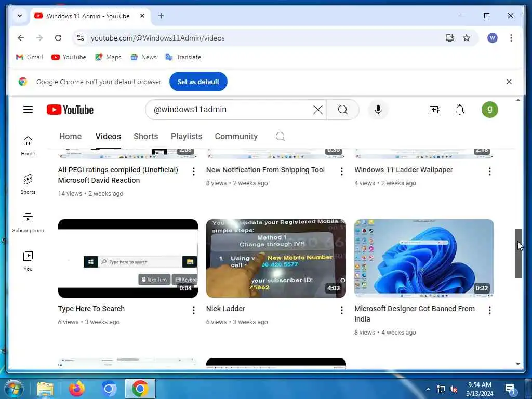
Task: Dismiss the default browser notification bar
Action: coord(509,82)
